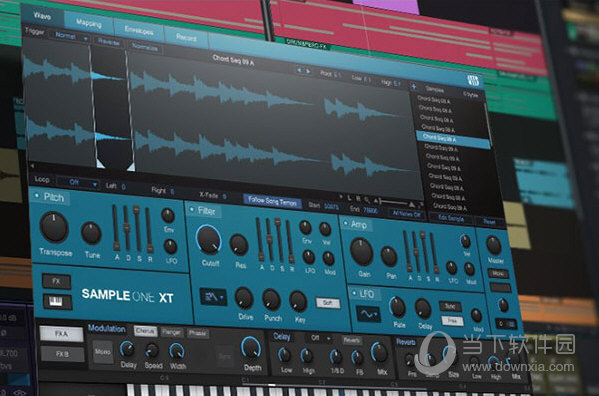Click the Normalize button
Viewport: 599px width, 396px height.
144,47
